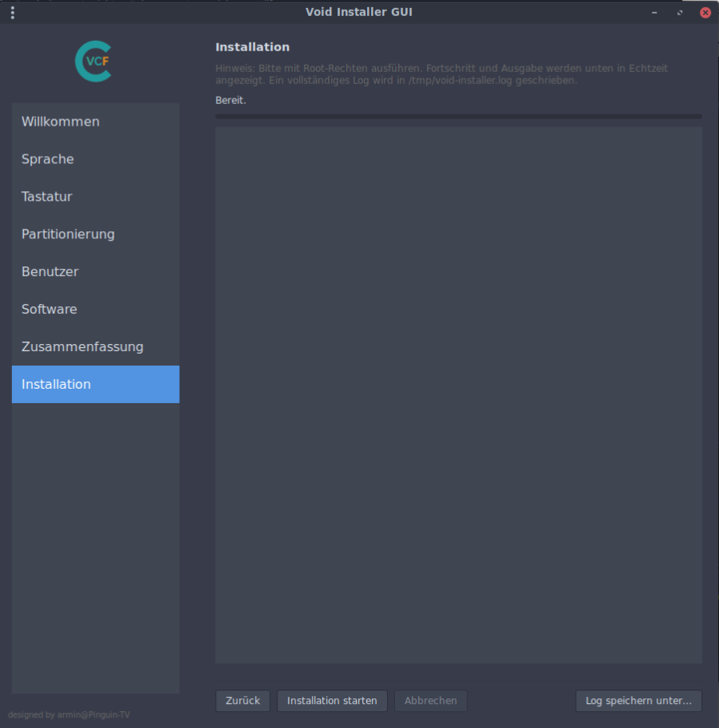Viewport: 719px width, 728px height.
Task: Maximize the Void Installer window
Action: coord(680,13)
